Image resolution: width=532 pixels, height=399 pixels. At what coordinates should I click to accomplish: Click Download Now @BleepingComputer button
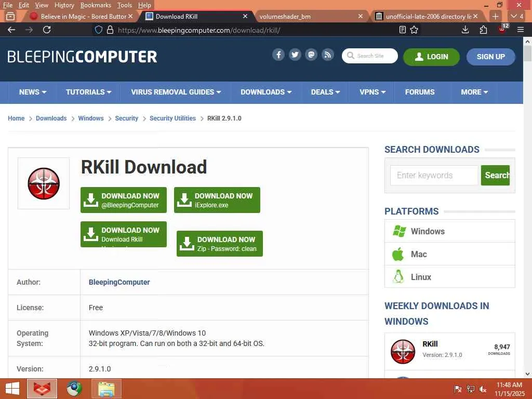(124, 200)
